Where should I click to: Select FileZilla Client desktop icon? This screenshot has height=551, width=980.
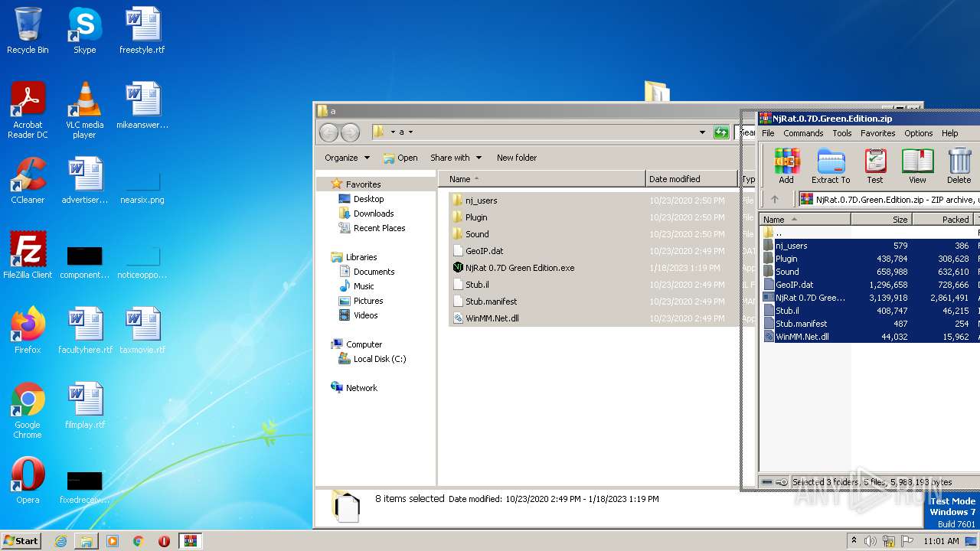click(28, 256)
